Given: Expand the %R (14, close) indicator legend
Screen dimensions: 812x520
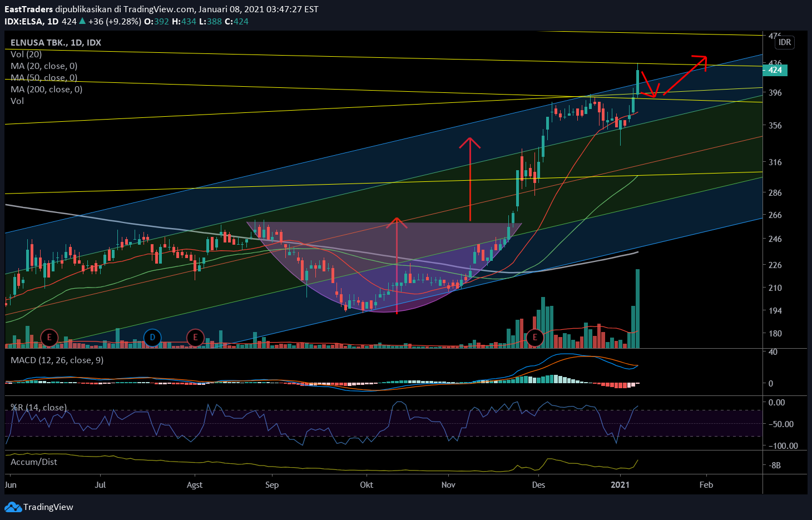Looking at the screenshot, I should [x=38, y=408].
